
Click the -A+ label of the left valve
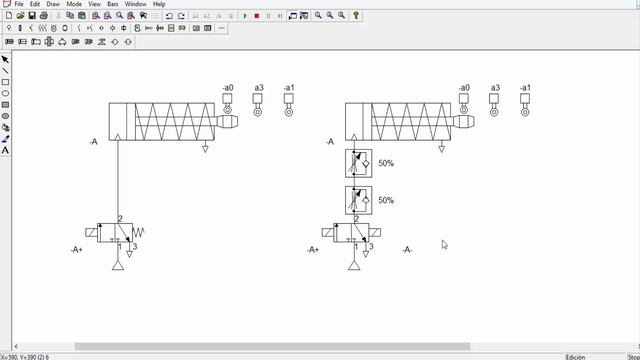pyautogui.click(x=76, y=249)
